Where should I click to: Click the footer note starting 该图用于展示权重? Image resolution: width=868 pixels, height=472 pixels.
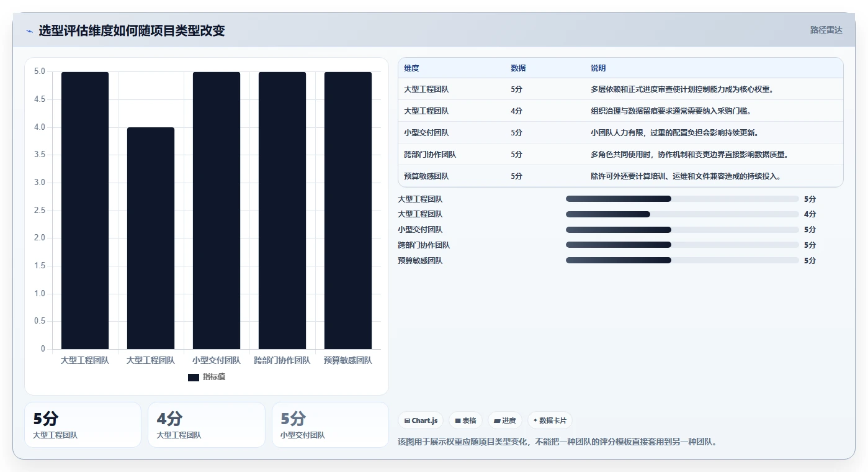tap(557, 442)
